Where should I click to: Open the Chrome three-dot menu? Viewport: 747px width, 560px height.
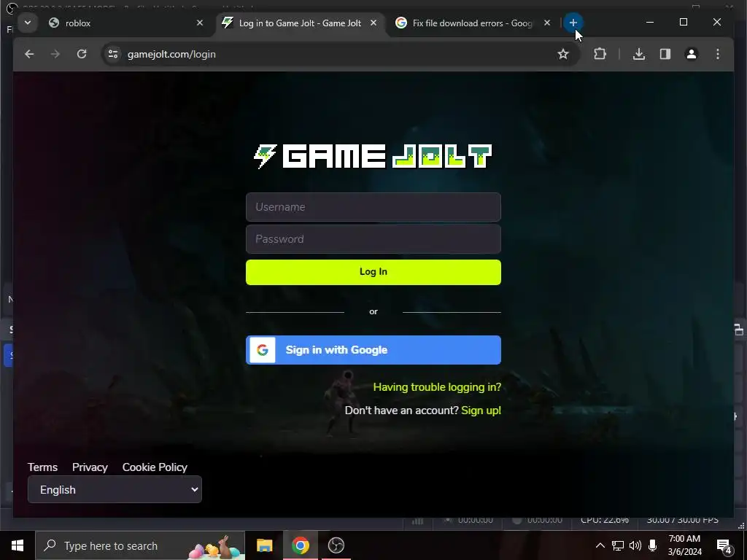[718, 54]
